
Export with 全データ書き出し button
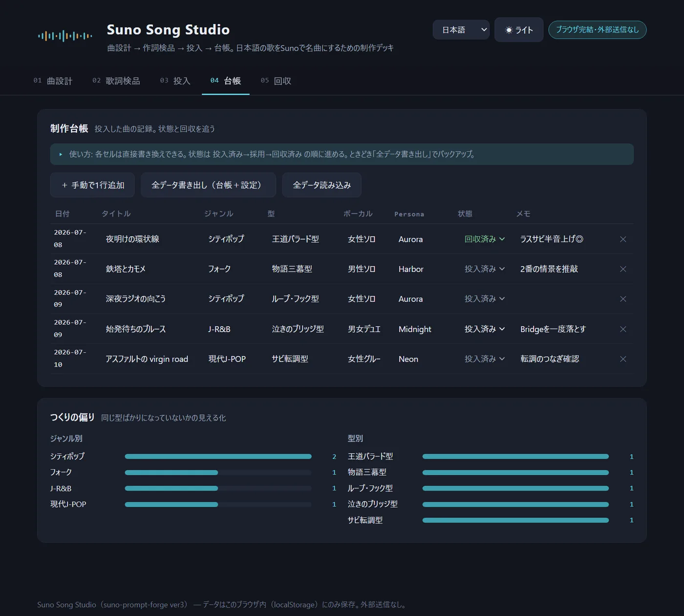click(x=208, y=185)
